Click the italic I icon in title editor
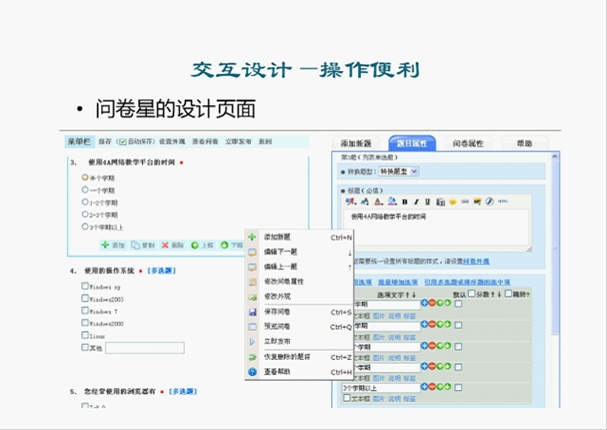The width and height of the screenshot is (607, 430). pyautogui.click(x=416, y=202)
